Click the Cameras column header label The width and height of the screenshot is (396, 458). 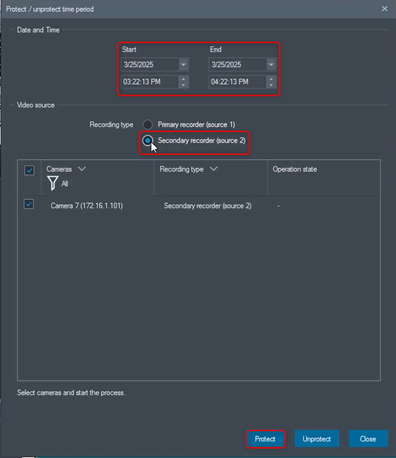point(59,169)
